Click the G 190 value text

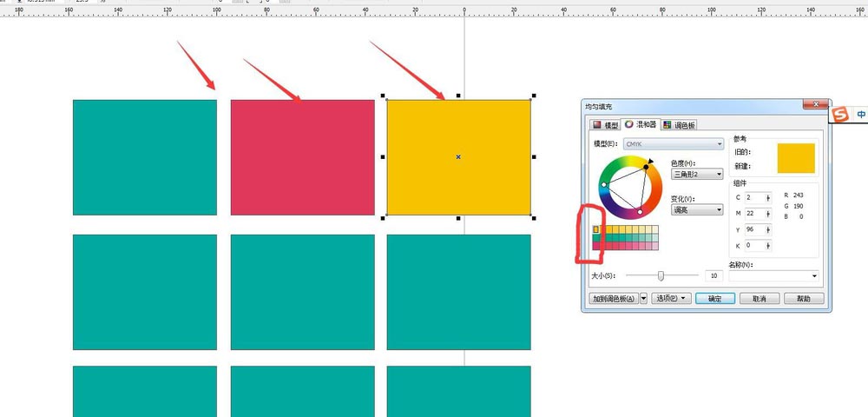[794, 206]
